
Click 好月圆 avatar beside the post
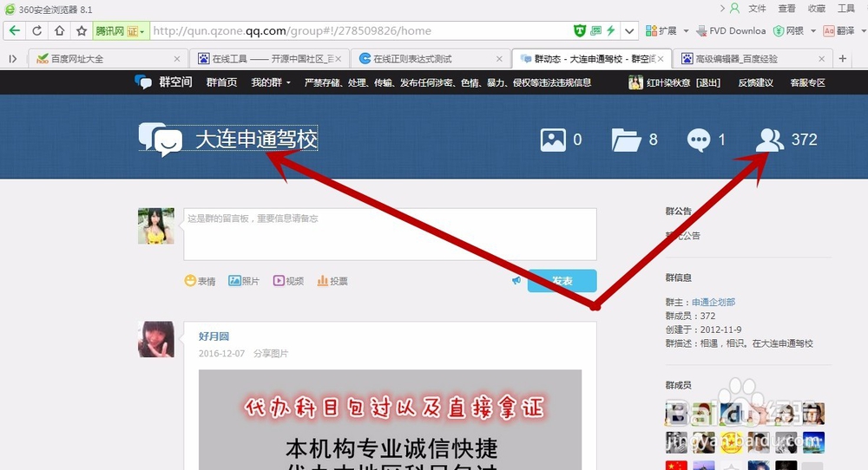[156, 339]
